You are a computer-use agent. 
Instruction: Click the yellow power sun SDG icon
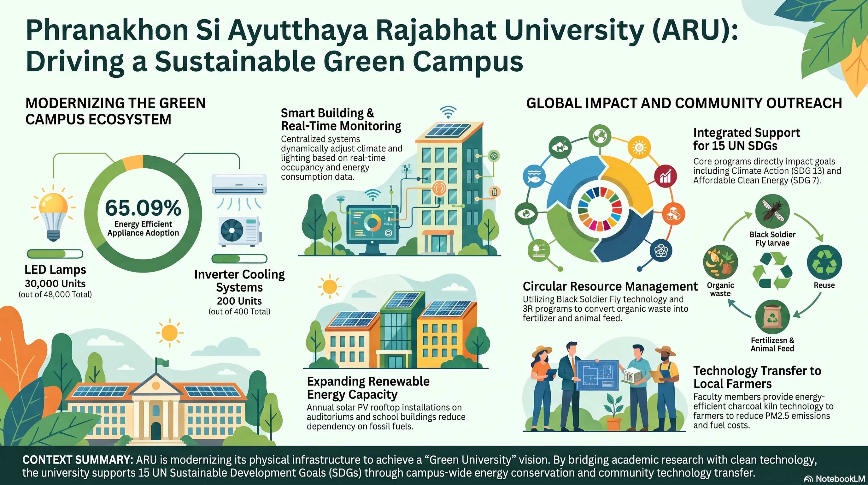click(639, 147)
